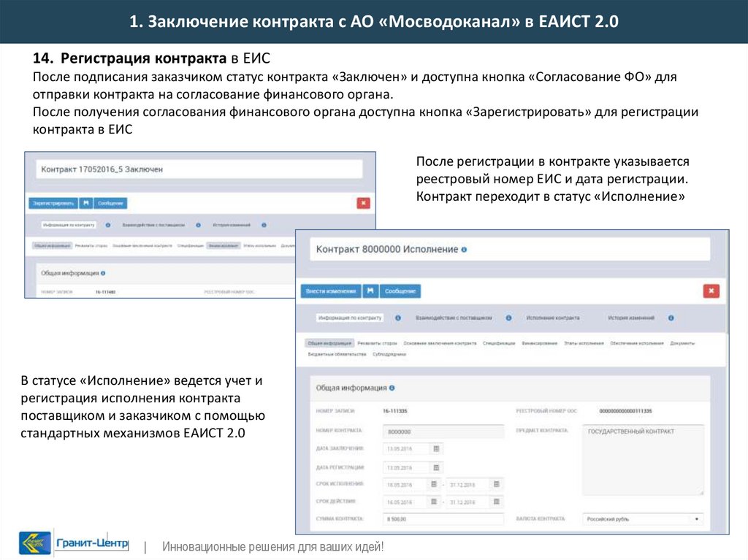Click Номер записи value 16-111335
The image size is (748, 560).
[x=395, y=411]
